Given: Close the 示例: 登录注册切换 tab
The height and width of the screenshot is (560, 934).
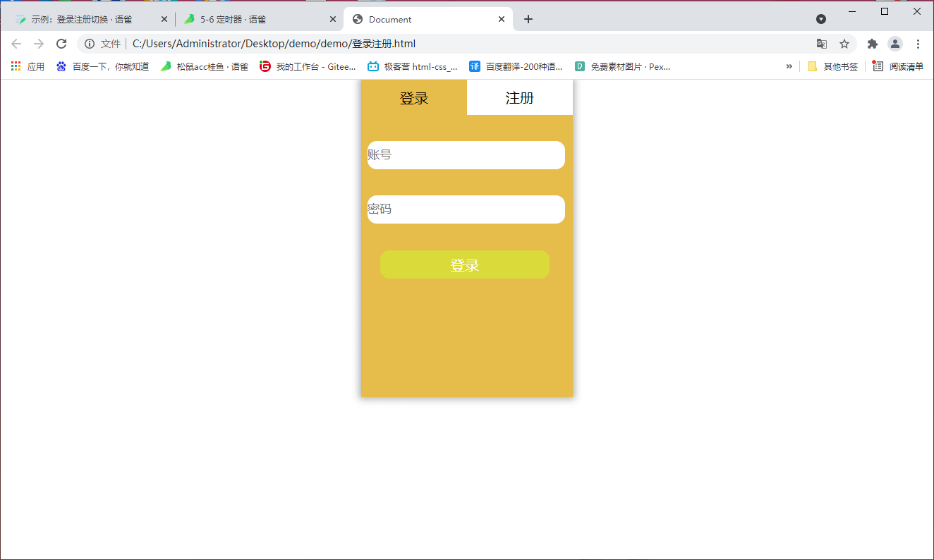Looking at the screenshot, I should pos(164,19).
